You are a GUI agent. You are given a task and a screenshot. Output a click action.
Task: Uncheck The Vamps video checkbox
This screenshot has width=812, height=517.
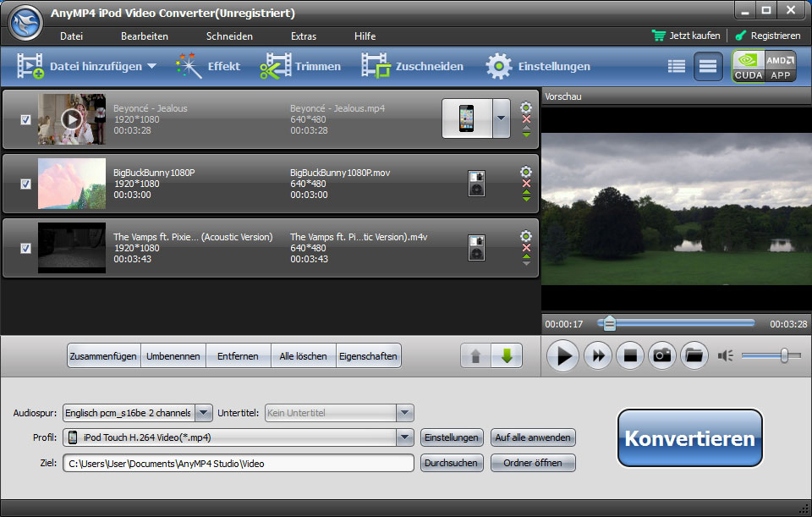click(25, 248)
